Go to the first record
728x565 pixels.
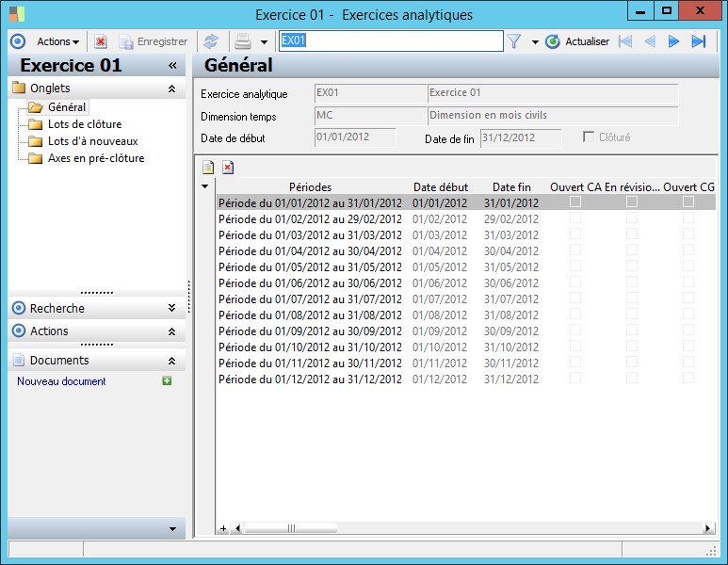(625, 41)
